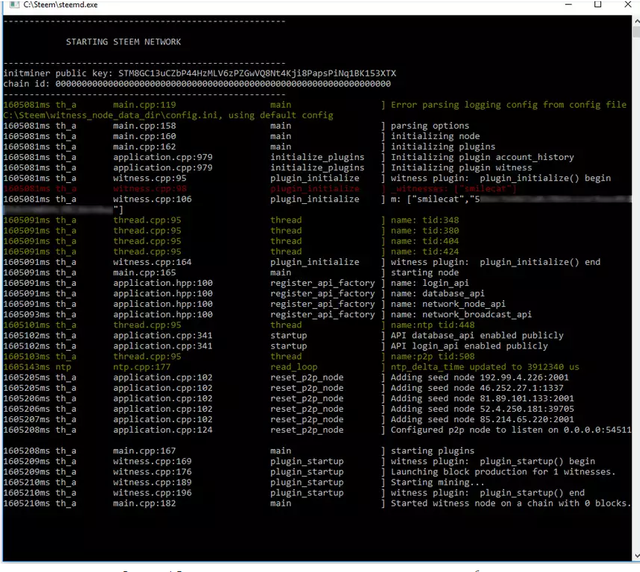
Task: Click the read_loop function name
Action: (294, 367)
